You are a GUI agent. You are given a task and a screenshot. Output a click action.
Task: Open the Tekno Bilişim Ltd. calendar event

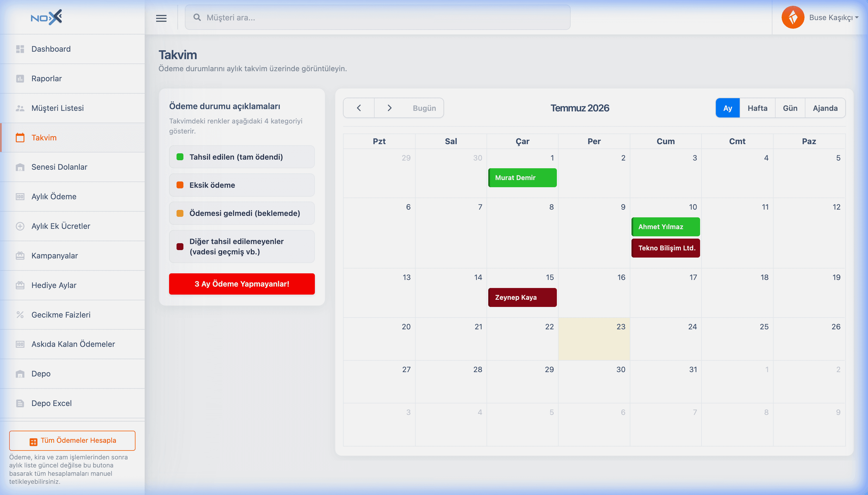[665, 248]
